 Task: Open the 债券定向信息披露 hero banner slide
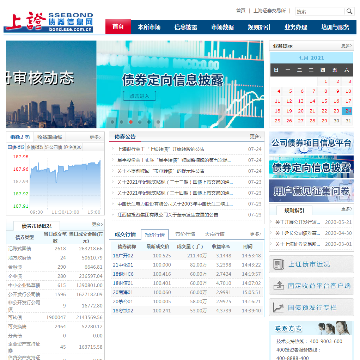180,84
